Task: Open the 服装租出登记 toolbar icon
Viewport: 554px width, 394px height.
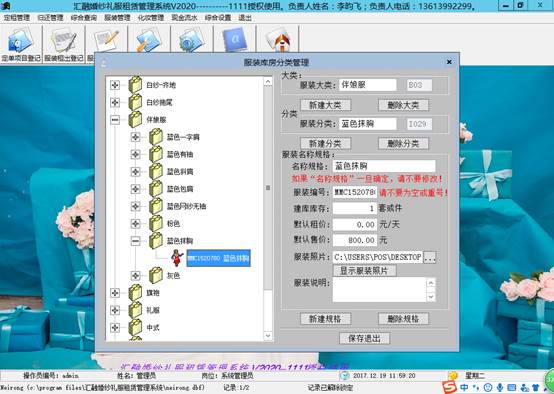Action: (x=64, y=44)
